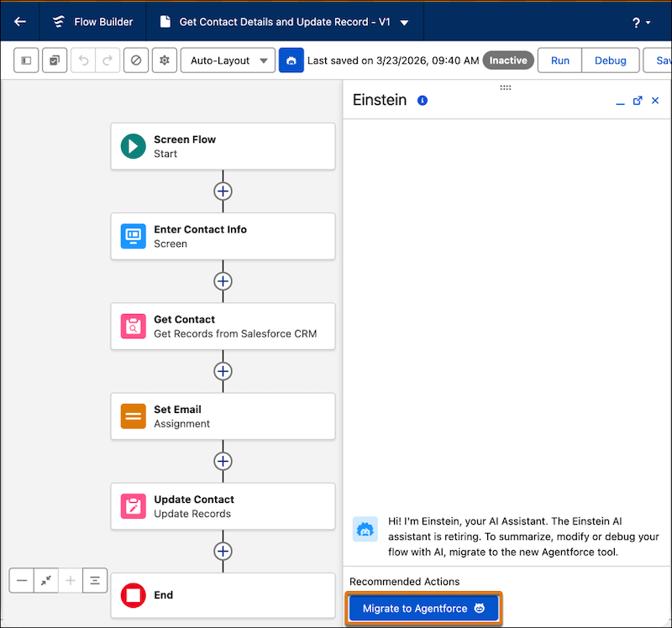
Task: Open the Auto-Layout dropdown
Action: 228,60
